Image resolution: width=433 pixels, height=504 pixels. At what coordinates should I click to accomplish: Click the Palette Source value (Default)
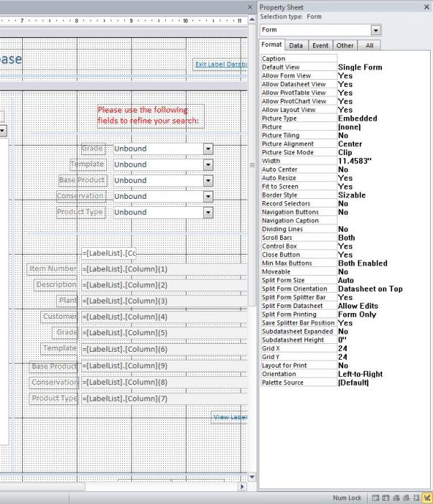(x=353, y=383)
